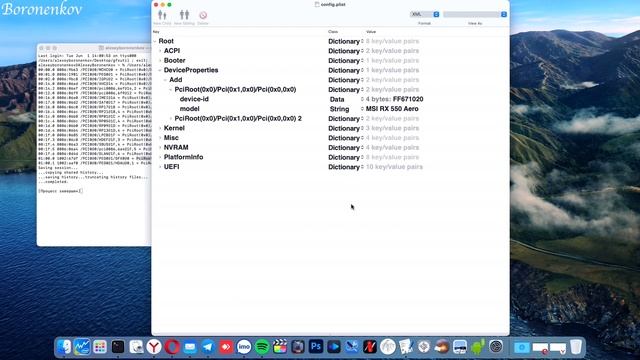
Task: Open the XML Format dropdown
Action: coord(424,14)
